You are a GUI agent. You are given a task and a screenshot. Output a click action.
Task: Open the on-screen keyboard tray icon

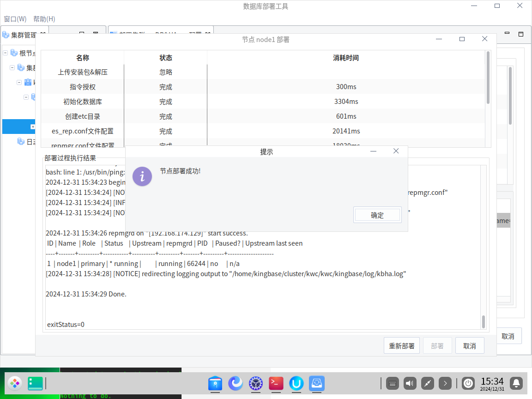(393, 383)
